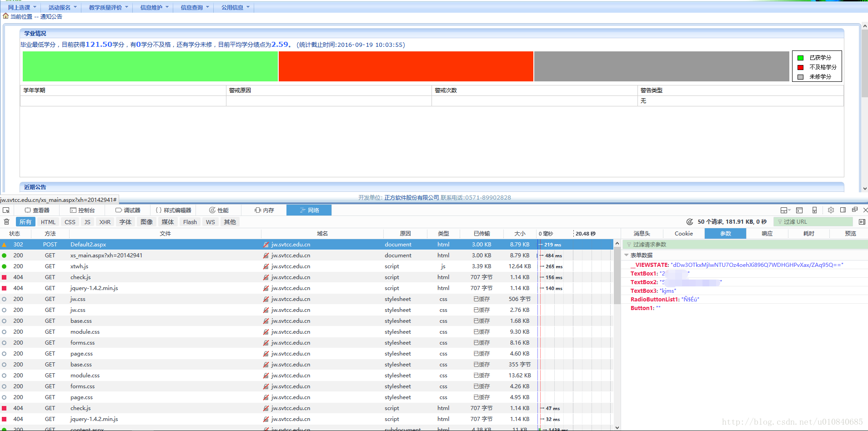Open the 消息头 headers tab
The height and width of the screenshot is (431, 868).
click(642, 233)
